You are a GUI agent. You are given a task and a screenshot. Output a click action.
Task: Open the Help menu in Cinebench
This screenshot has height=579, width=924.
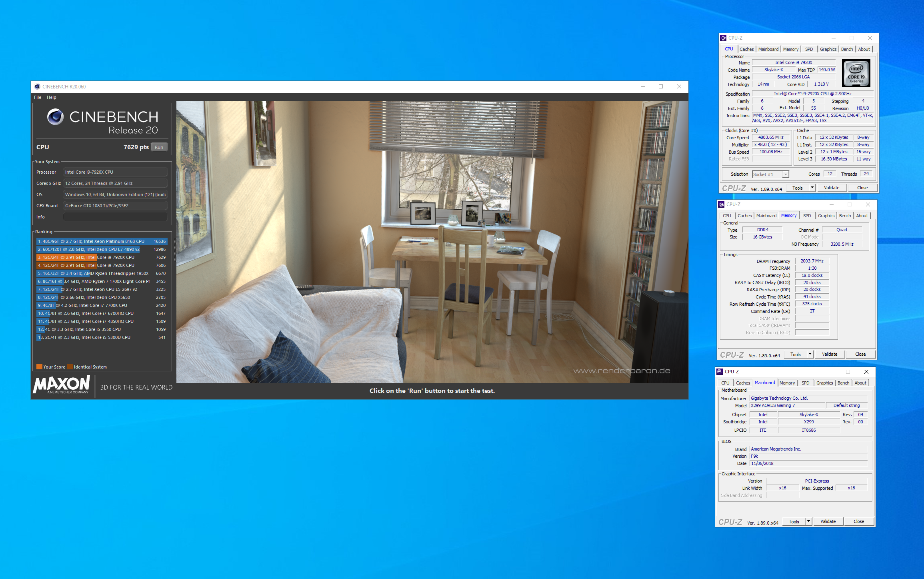(x=52, y=97)
